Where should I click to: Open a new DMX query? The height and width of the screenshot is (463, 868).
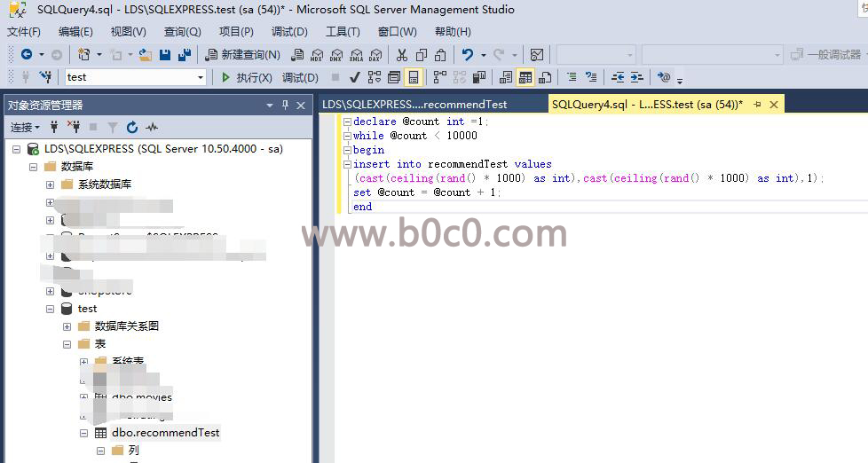pos(336,54)
